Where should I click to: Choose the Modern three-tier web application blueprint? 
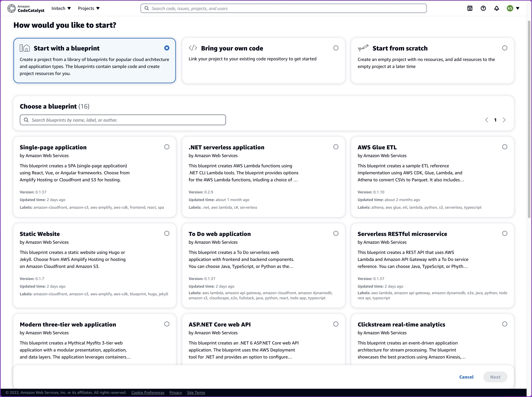pyautogui.click(x=167, y=324)
